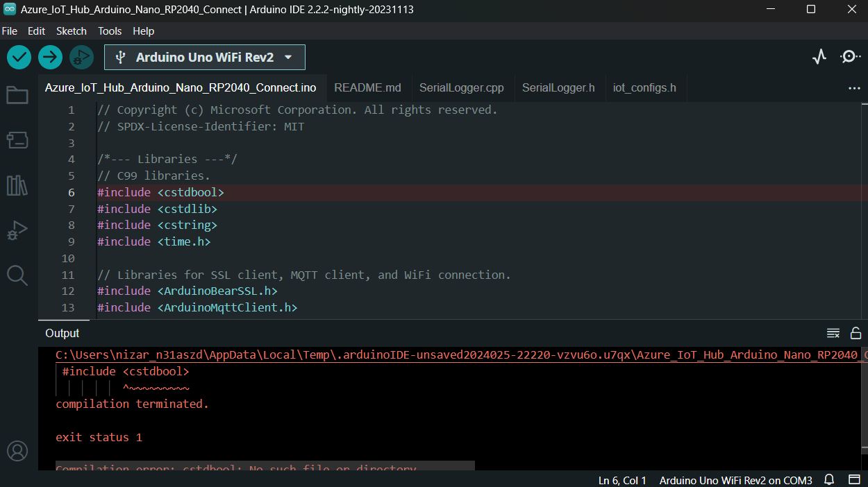The width and height of the screenshot is (868, 487).
Task: Open the notifications bell in status bar
Action: pos(829,479)
